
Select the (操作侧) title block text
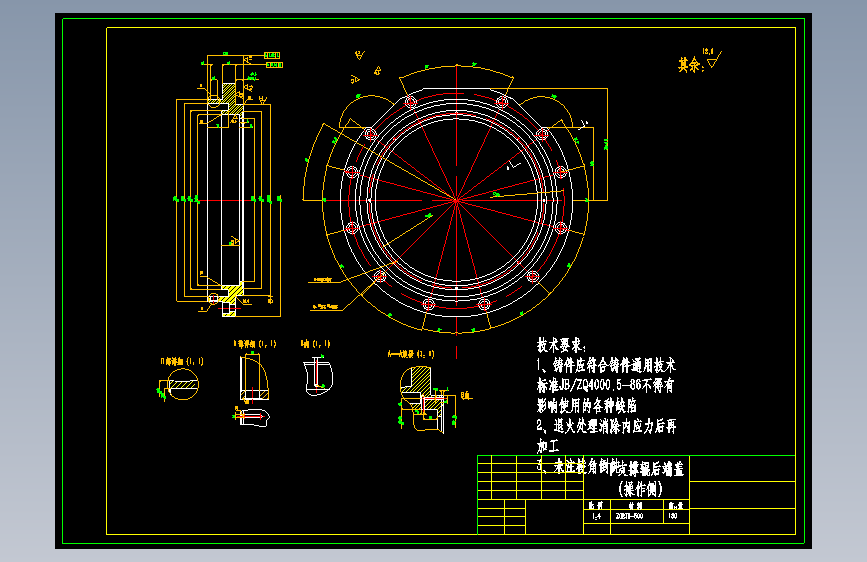coord(640,489)
